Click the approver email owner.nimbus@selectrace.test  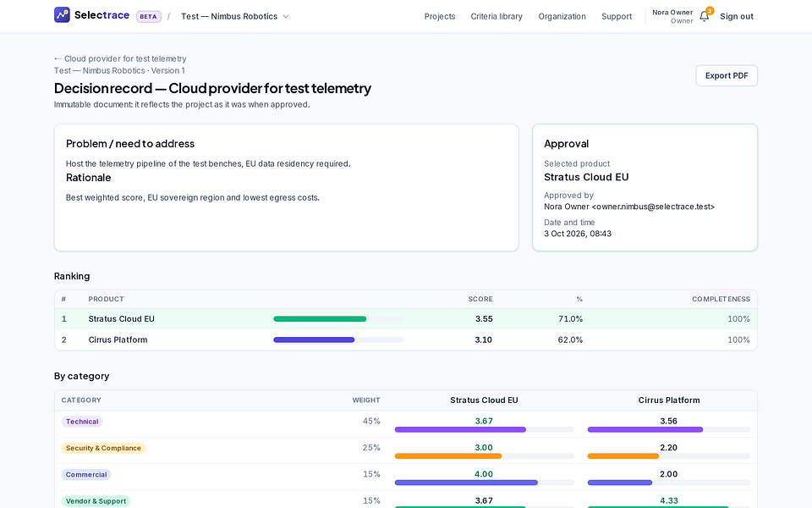(x=653, y=207)
